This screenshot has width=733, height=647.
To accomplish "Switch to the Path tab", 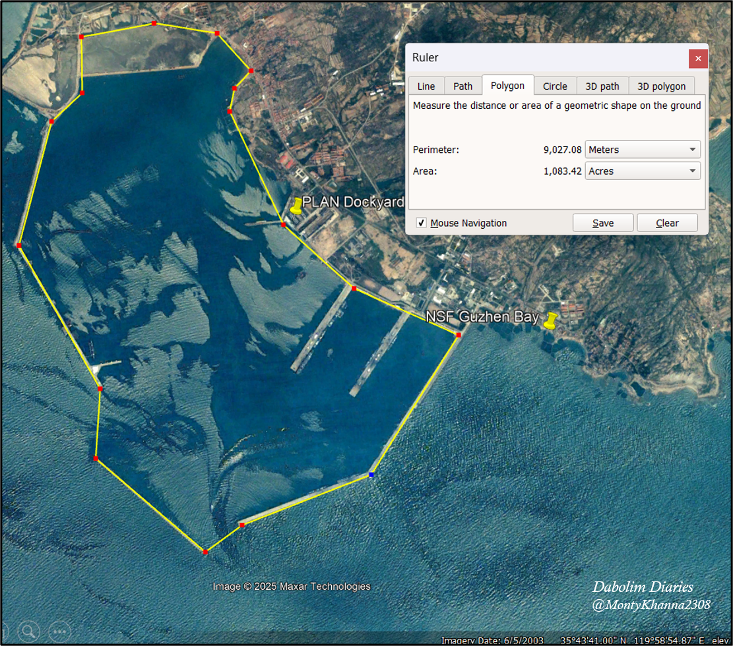I will [463, 86].
